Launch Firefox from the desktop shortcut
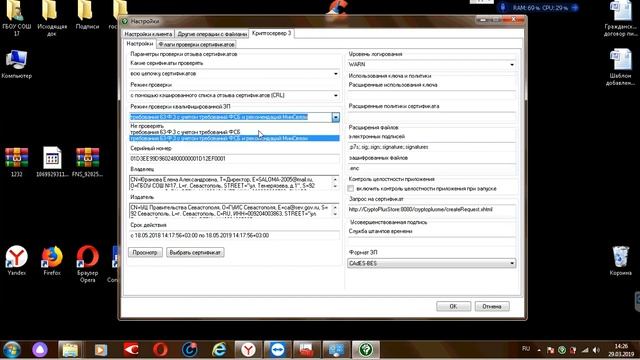 point(52,260)
